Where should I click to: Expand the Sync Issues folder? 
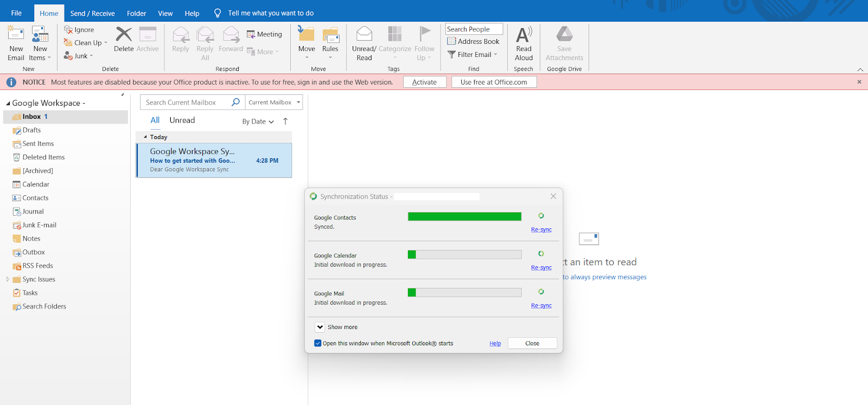(8, 279)
